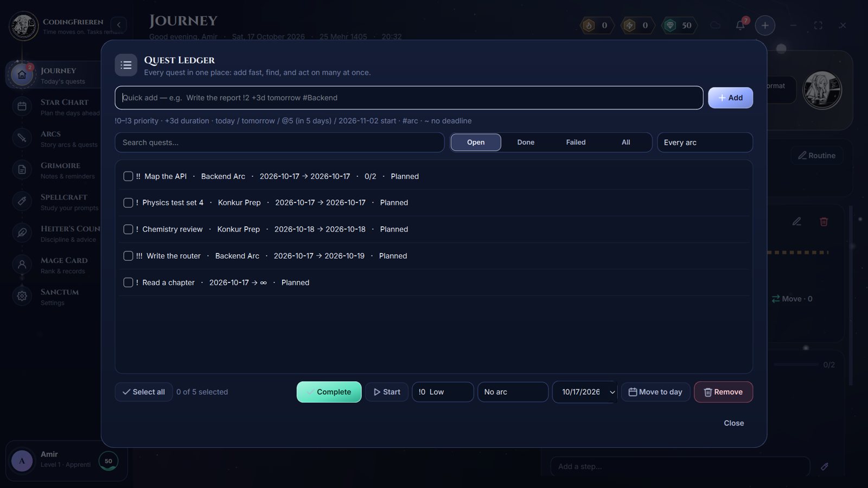Focus the Search quests field

coord(279,142)
